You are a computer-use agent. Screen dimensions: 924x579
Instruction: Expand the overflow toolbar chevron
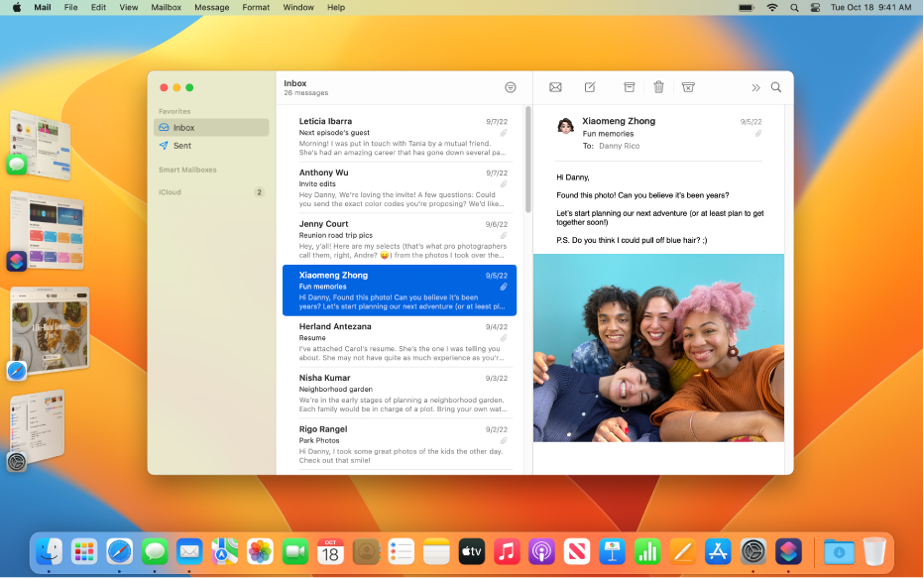pos(755,87)
